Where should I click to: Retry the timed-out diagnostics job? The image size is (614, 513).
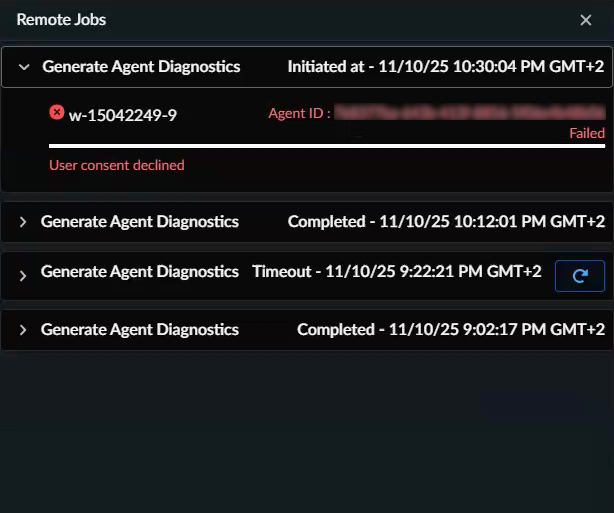coord(580,275)
